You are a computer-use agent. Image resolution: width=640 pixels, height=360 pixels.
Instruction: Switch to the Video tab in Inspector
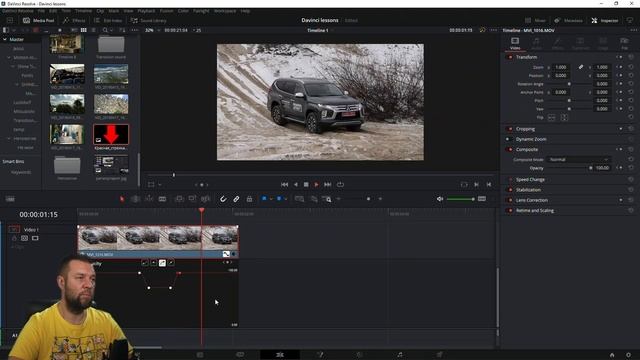tap(515, 43)
